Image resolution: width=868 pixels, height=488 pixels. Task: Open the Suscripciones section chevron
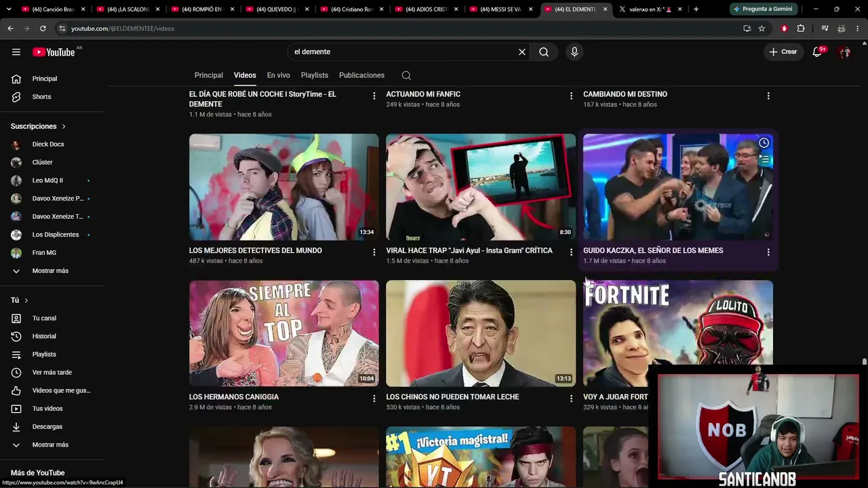coord(64,127)
